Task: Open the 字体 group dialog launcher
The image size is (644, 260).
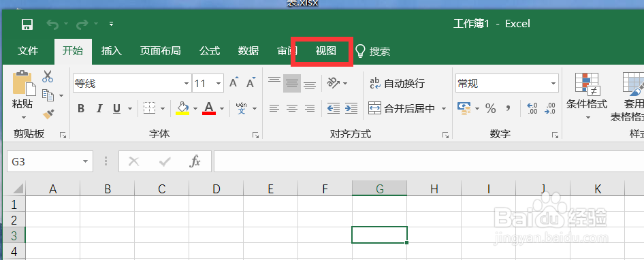Action: pyautogui.click(x=255, y=135)
